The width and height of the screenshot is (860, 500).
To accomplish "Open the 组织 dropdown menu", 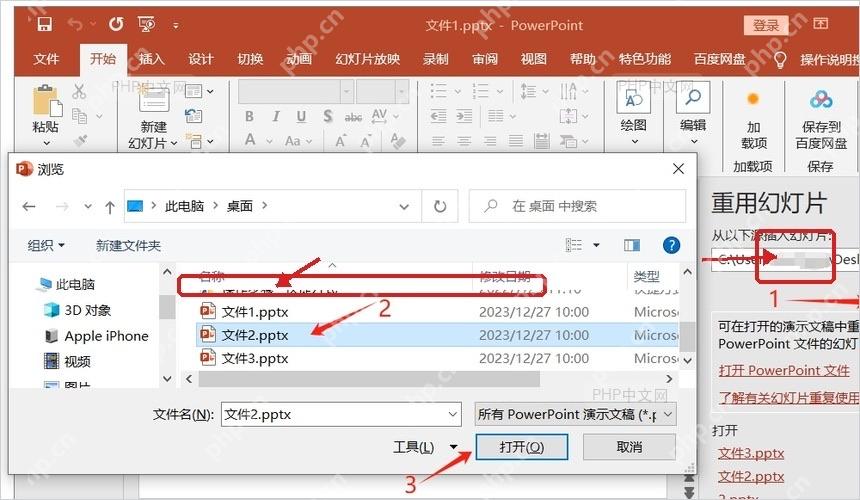I will click(x=46, y=245).
